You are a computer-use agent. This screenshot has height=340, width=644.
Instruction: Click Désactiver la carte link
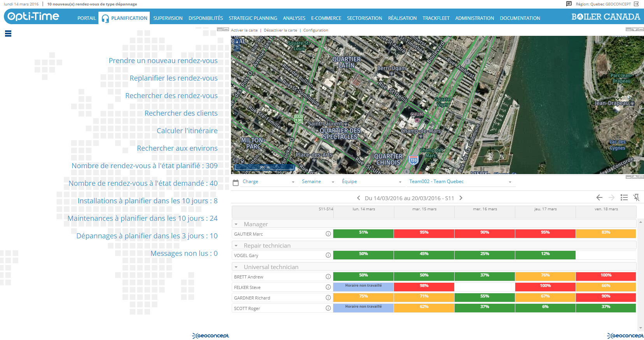click(x=280, y=30)
